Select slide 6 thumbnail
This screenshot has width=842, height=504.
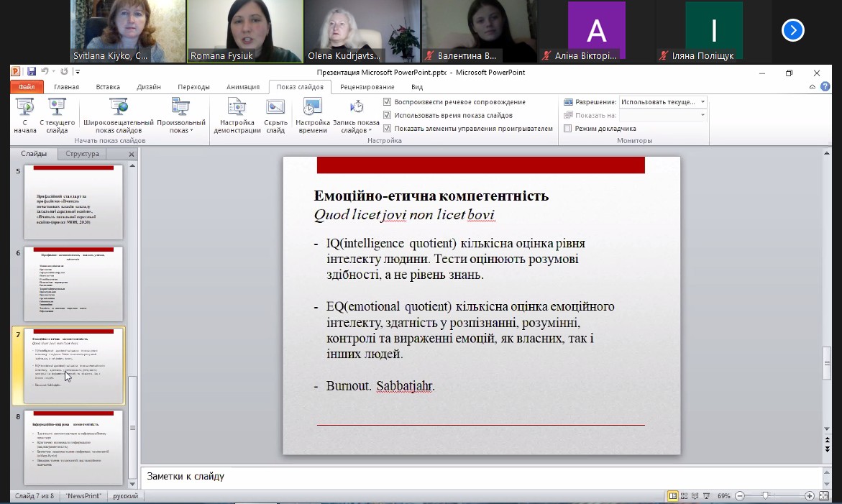pos(73,283)
